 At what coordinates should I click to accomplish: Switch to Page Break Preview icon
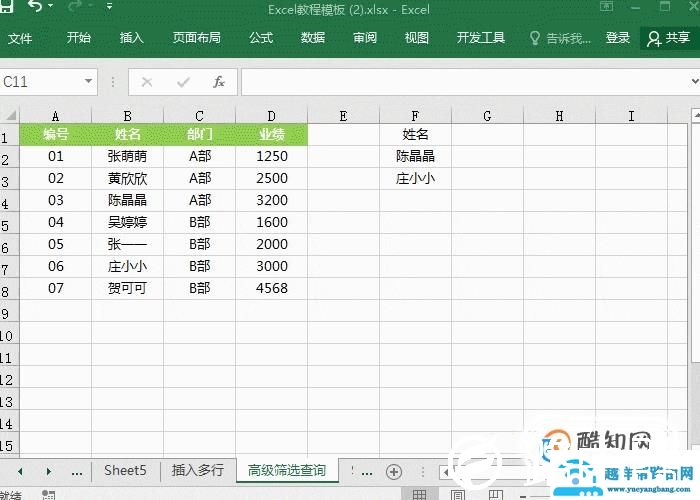coord(496,495)
